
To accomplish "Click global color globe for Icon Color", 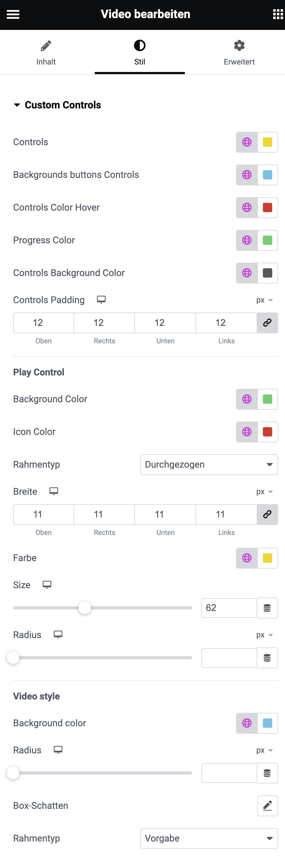I will tap(247, 432).
